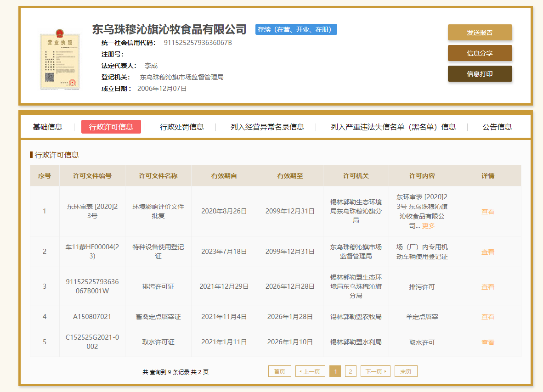
Task: Click the 行政许可信息 section heading
Action: pyautogui.click(x=57, y=155)
